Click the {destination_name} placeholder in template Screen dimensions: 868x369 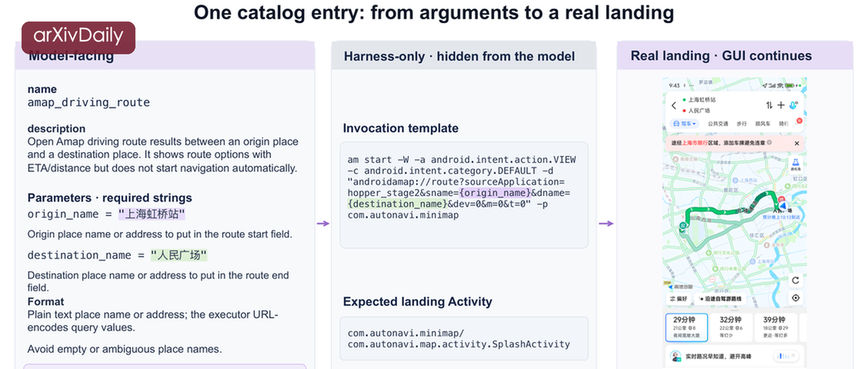pyautogui.click(x=396, y=204)
